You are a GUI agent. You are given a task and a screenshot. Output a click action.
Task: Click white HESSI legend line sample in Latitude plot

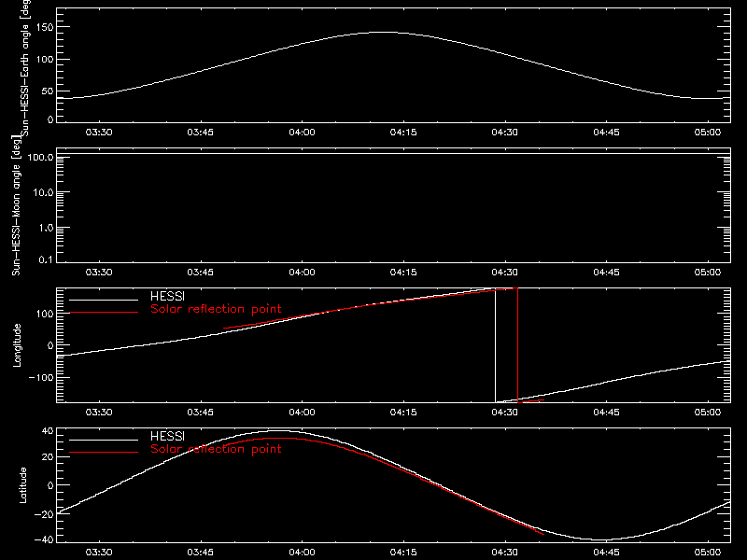104,440
